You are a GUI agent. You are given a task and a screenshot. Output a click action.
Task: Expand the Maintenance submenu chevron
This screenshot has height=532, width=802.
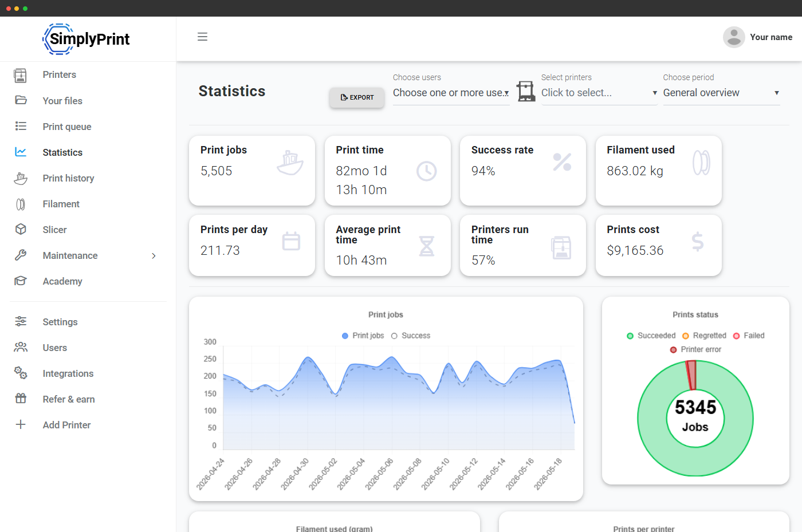coord(154,255)
